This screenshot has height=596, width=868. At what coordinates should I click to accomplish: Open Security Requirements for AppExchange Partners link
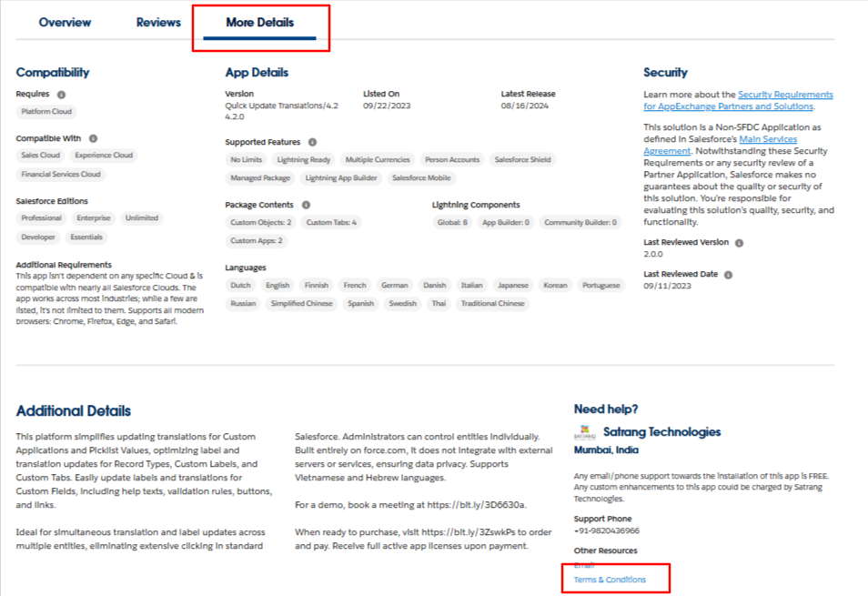[738, 100]
